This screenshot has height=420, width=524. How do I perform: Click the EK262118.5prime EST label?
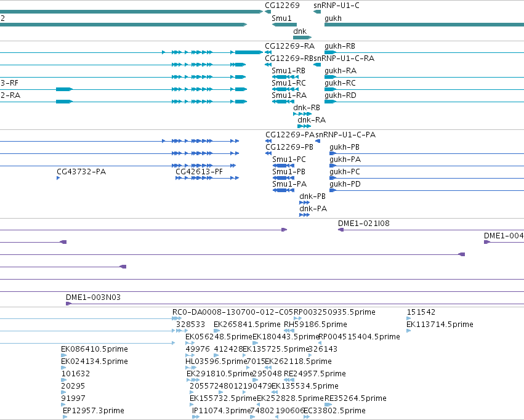click(x=299, y=362)
